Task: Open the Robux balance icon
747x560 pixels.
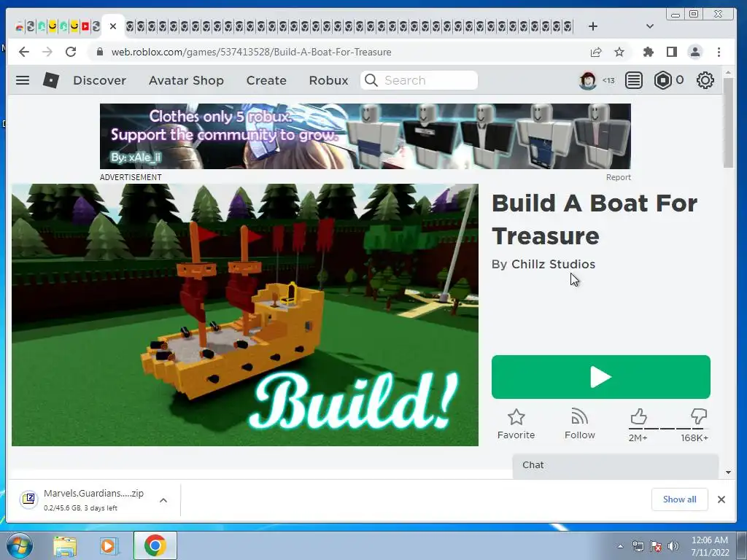Action: tap(662, 80)
